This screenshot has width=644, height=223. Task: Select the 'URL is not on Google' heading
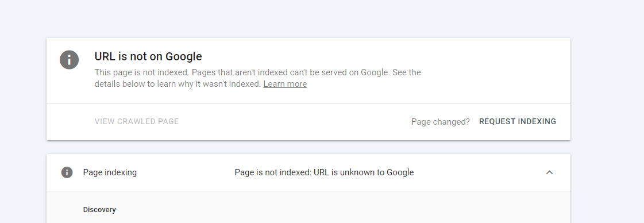(148, 56)
